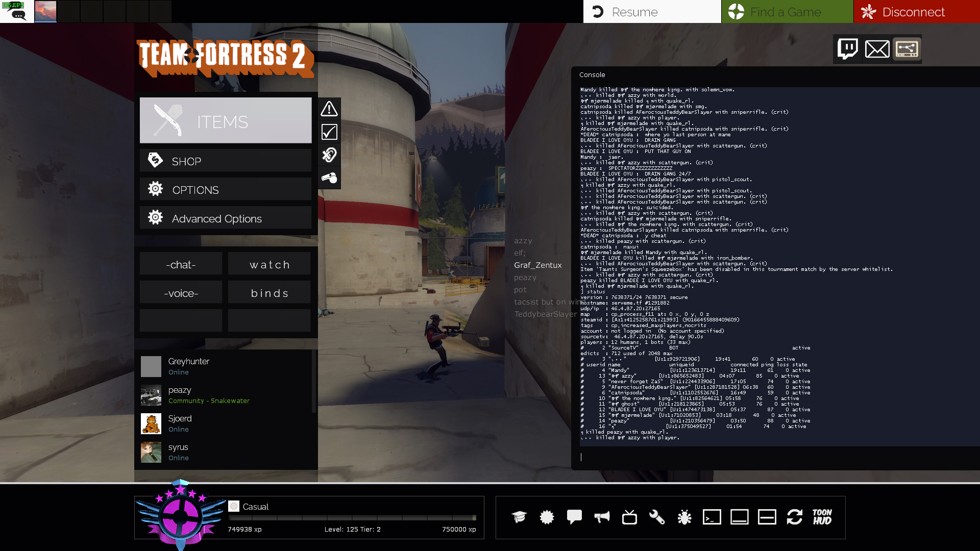Select Find a Game
This screenshot has width=980, height=551.
click(x=787, y=11)
